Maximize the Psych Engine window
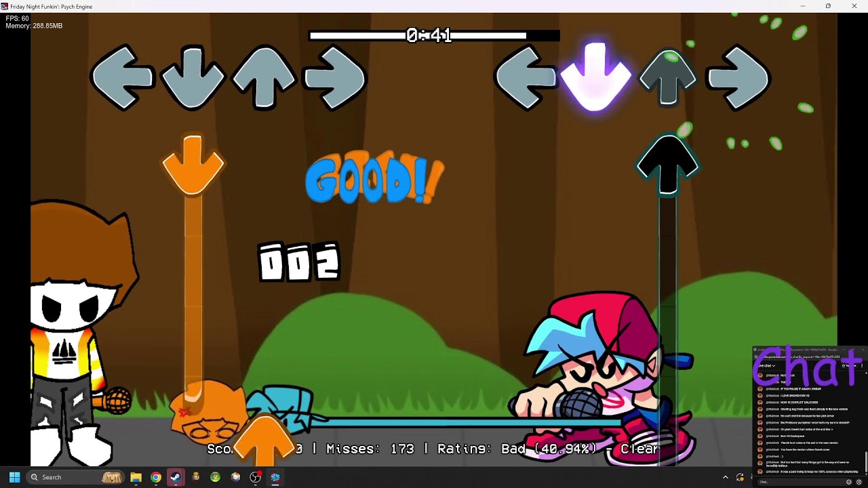Viewport: 868px width, 488px height. (x=828, y=6)
